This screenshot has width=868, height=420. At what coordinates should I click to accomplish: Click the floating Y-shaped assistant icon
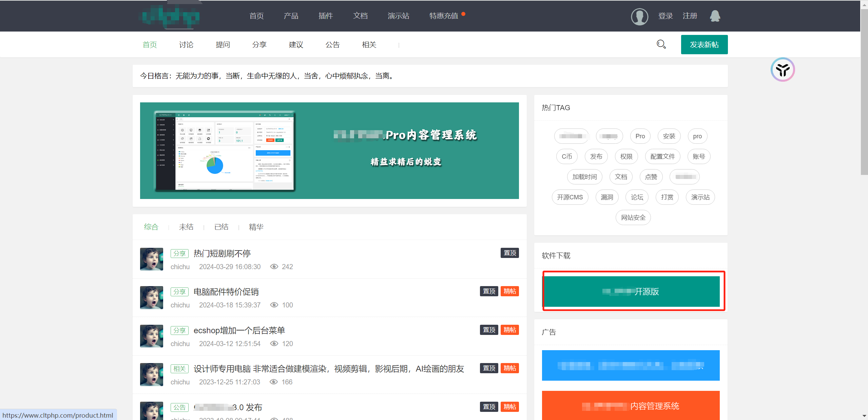pyautogui.click(x=782, y=70)
